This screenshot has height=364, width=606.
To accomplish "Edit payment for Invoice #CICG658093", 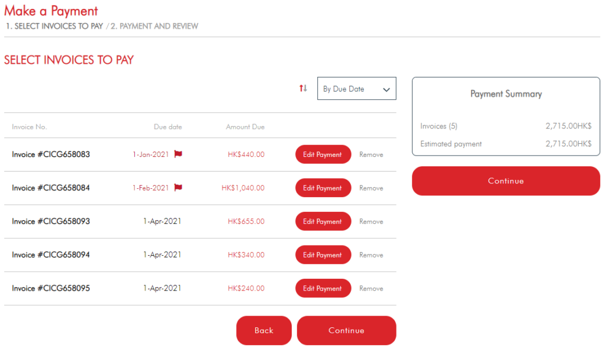I will click(x=323, y=221).
